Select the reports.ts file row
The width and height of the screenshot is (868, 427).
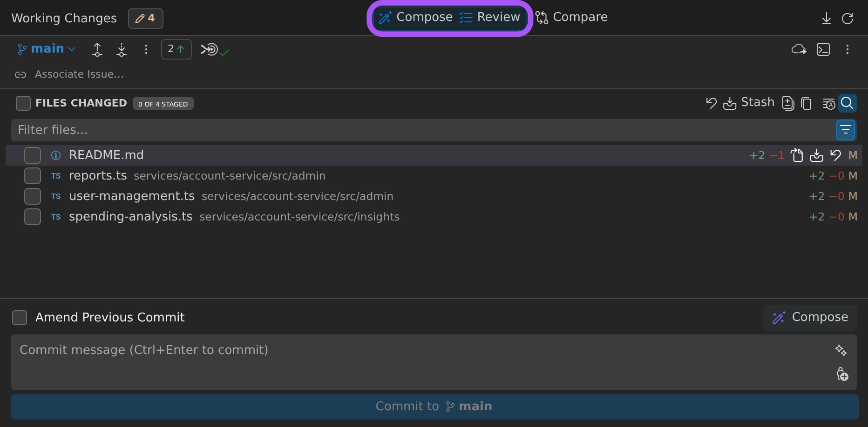point(434,176)
